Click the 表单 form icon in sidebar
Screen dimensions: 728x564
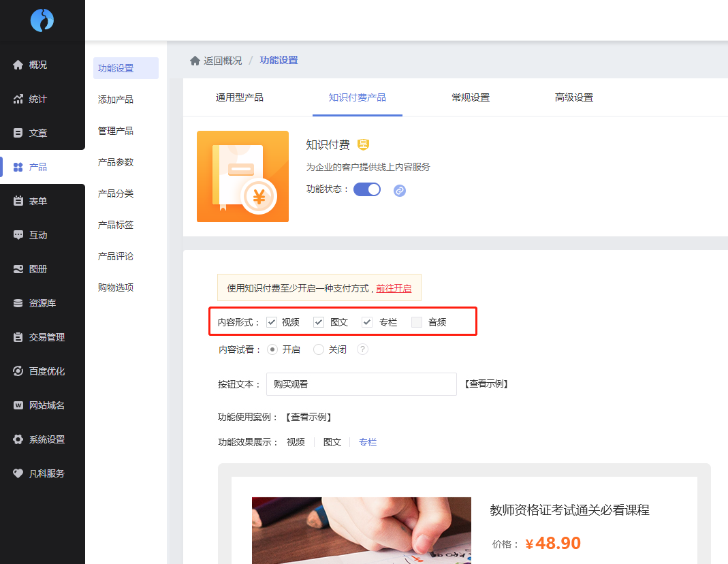[x=18, y=201]
